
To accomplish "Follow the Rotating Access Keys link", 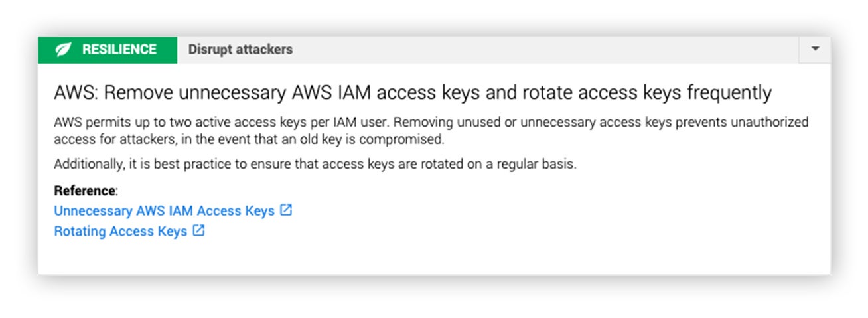I will (120, 232).
